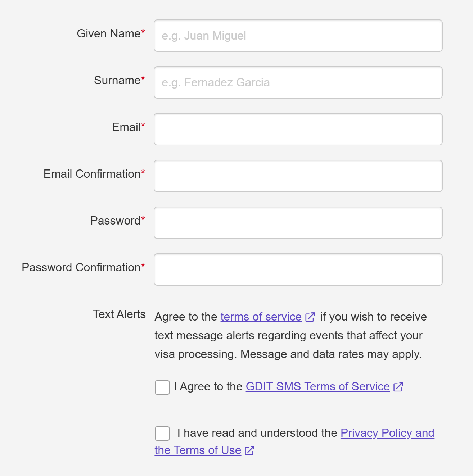Check the GDIT SMS Terms agreement box

(x=162, y=387)
